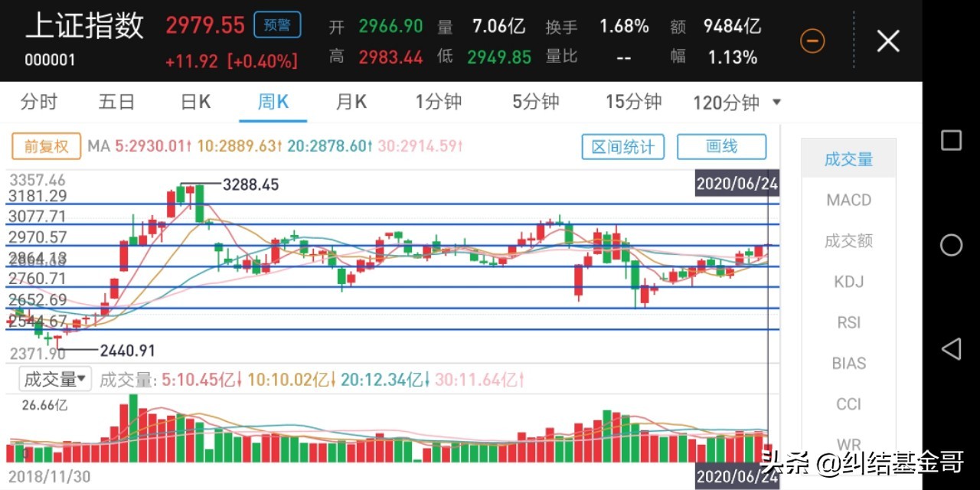The height and width of the screenshot is (490, 980).
Task: Select the 5分钟 period tab
Action: tap(536, 102)
